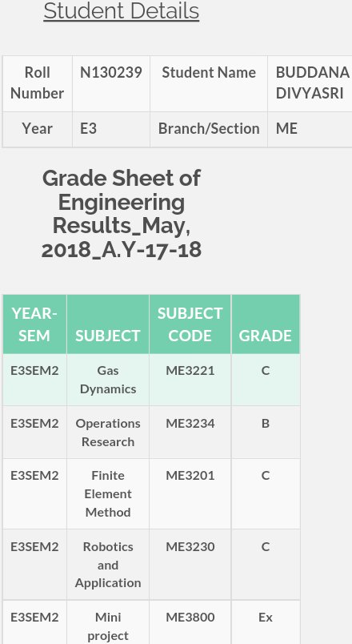
Task: Click the SUBJECT CODE column header
Action: click(190, 324)
